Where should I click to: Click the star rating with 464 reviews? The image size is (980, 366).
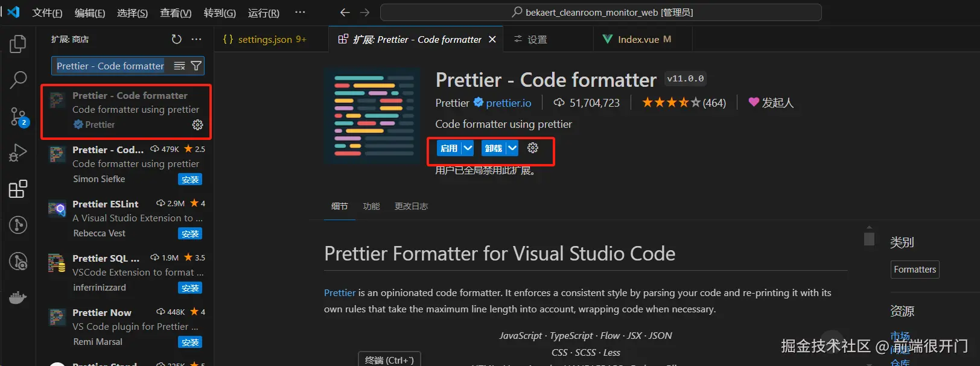point(684,103)
